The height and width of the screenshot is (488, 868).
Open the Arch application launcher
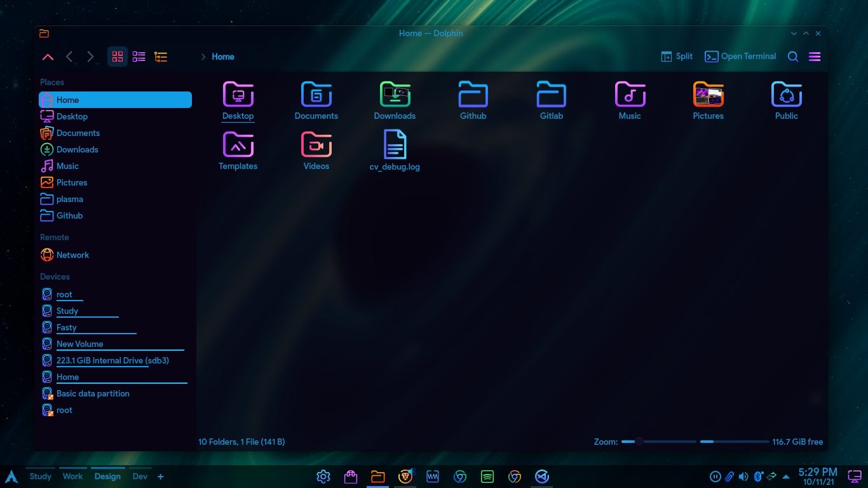point(11,477)
